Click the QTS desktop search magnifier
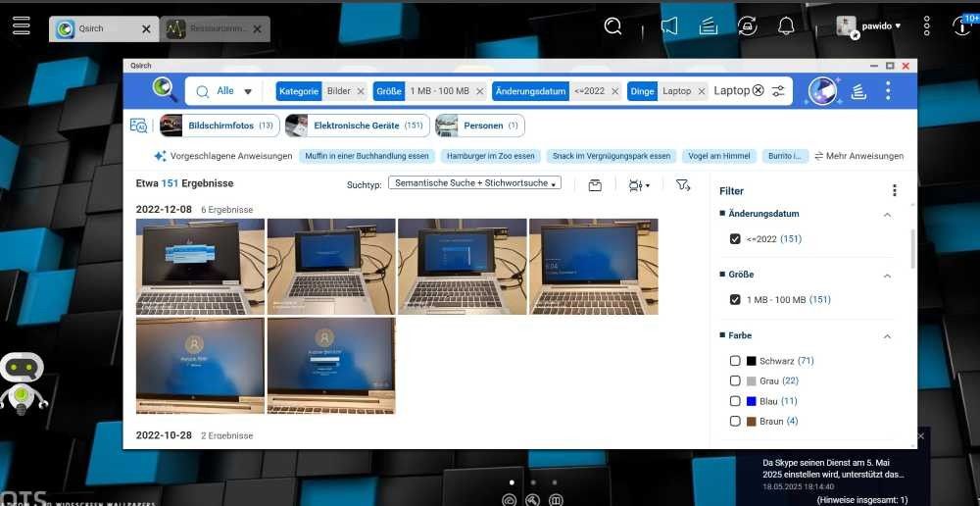Image resolution: width=980 pixels, height=506 pixels. (613, 26)
